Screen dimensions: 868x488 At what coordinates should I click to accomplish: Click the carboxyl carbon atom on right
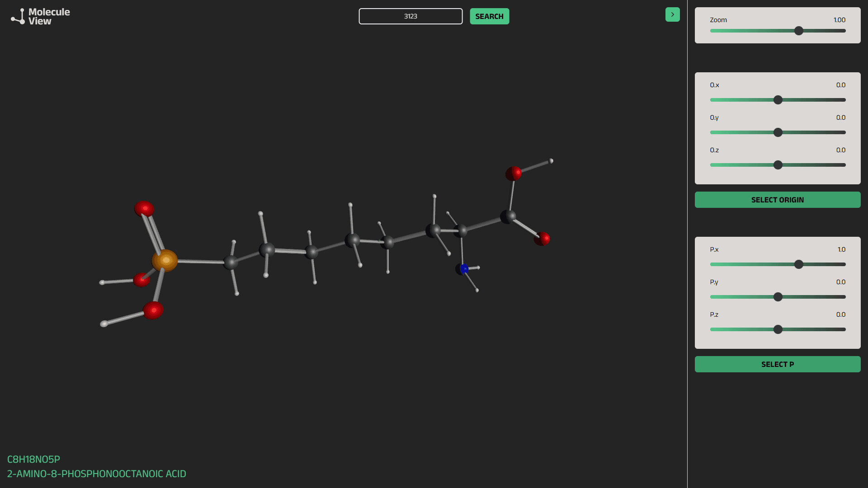(508, 217)
